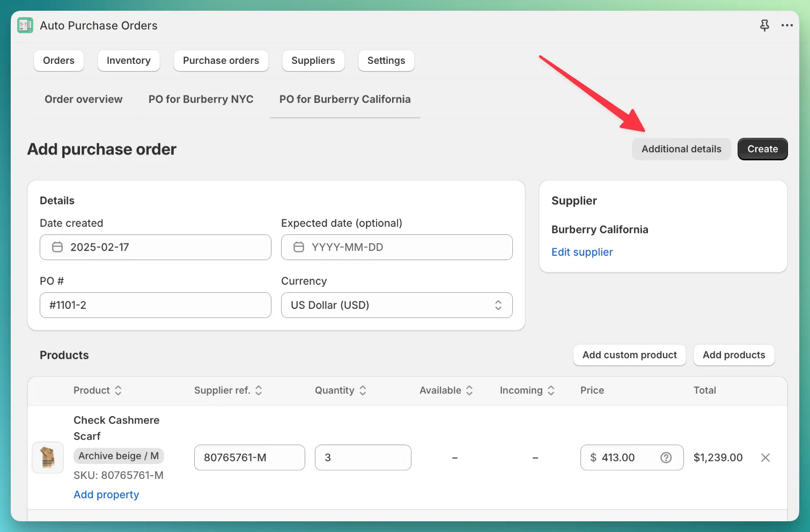Screen dimensions: 810x532
Task: Open the Settings tab
Action: (x=386, y=61)
